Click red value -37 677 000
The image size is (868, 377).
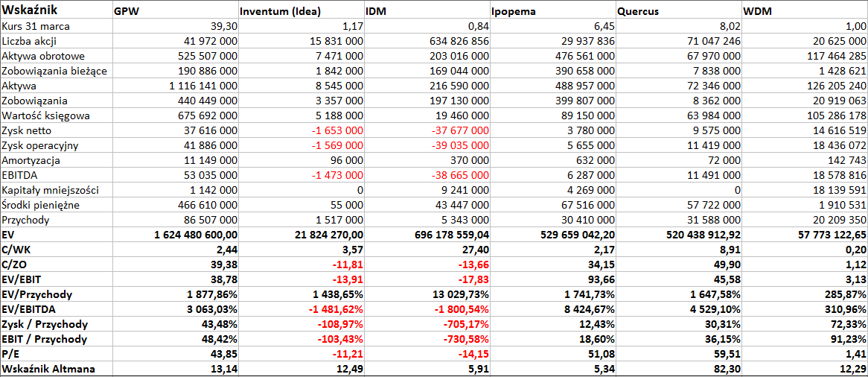pyautogui.click(x=459, y=131)
